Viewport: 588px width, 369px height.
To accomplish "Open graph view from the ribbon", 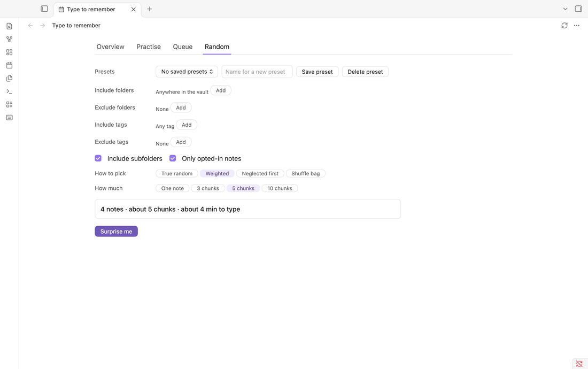I will coord(10,39).
